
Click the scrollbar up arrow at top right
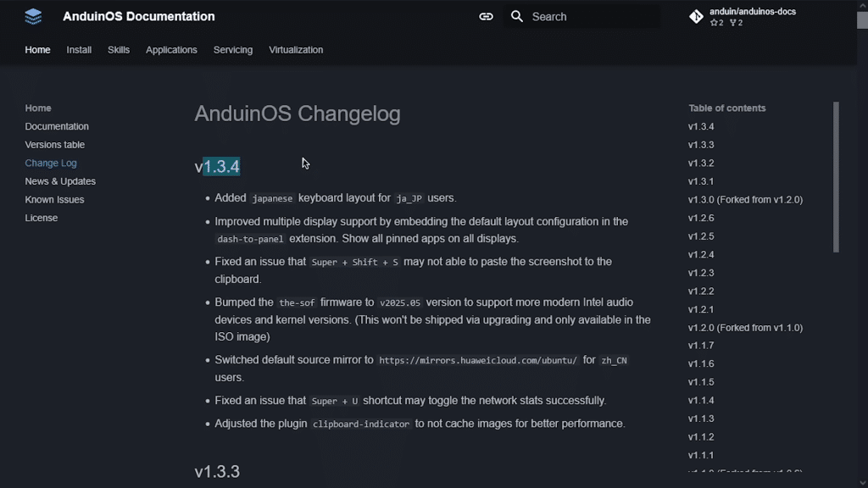click(x=862, y=4)
